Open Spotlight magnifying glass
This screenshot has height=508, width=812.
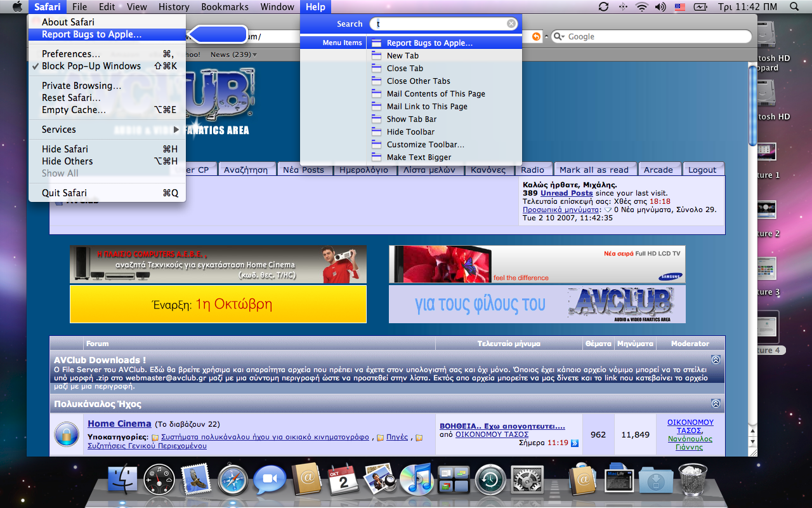tap(794, 7)
